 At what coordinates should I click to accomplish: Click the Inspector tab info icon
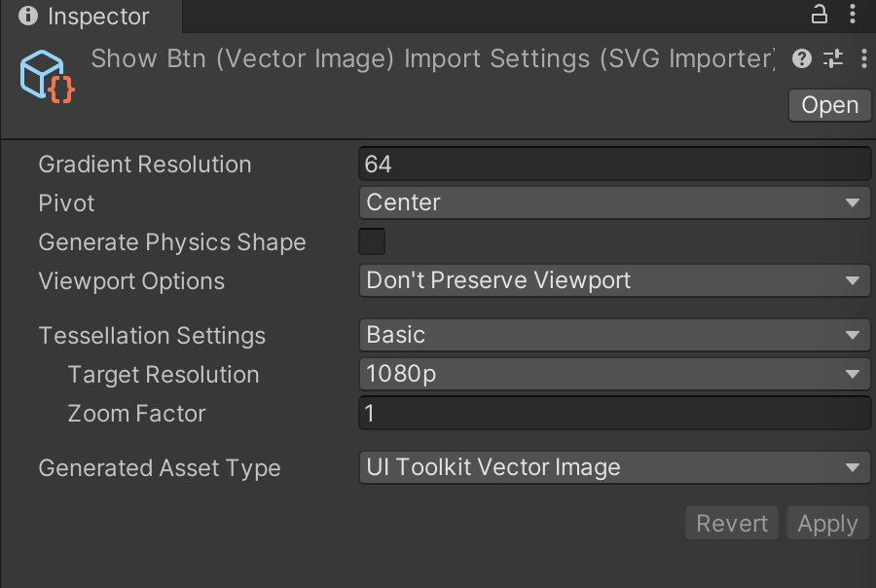tap(28, 16)
